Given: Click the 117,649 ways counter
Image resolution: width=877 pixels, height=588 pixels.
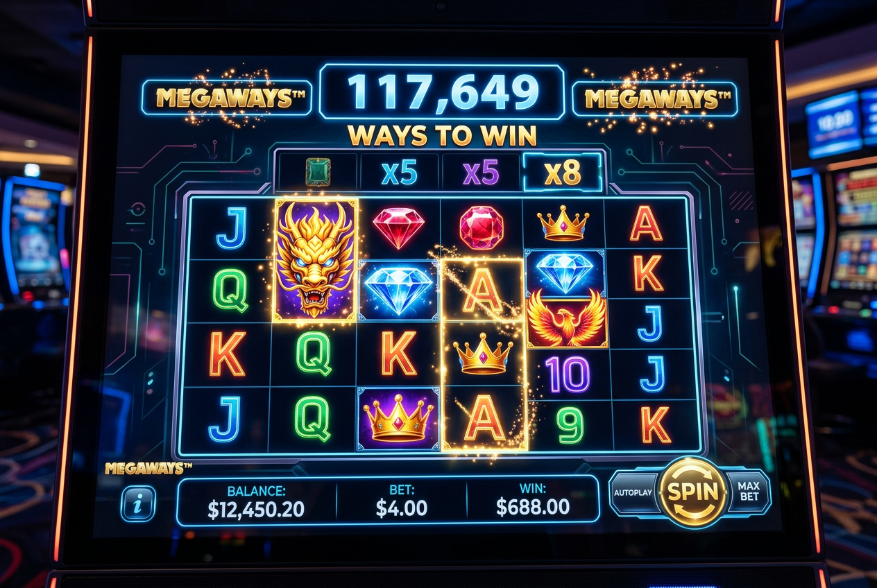Looking at the screenshot, I should pos(442,92).
